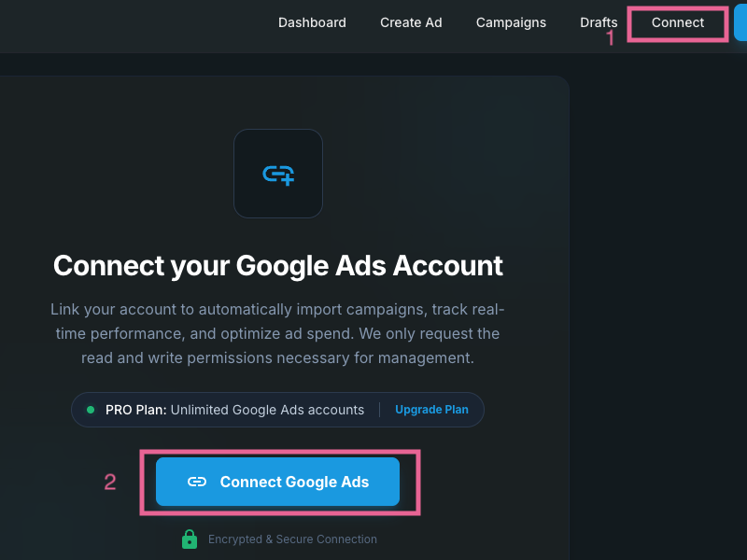Screen dimensions: 747x560
Task: Open the Connect page from the navigation
Action: click(x=677, y=22)
